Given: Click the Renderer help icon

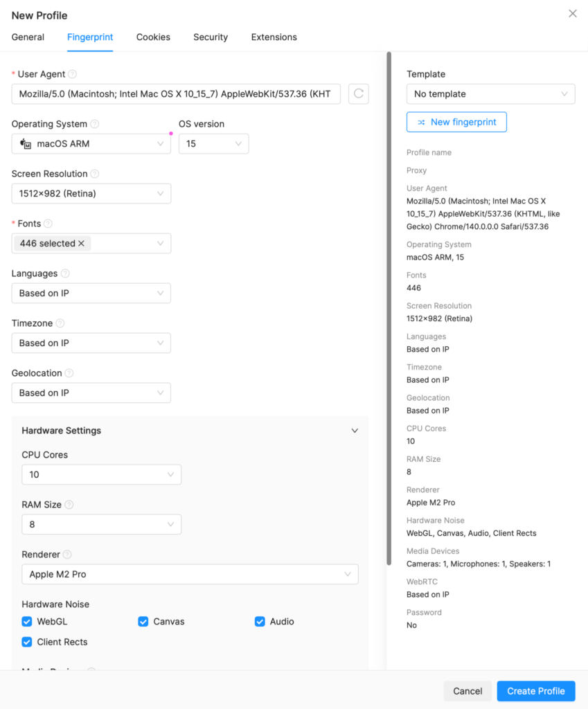Looking at the screenshot, I should (67, 555).
